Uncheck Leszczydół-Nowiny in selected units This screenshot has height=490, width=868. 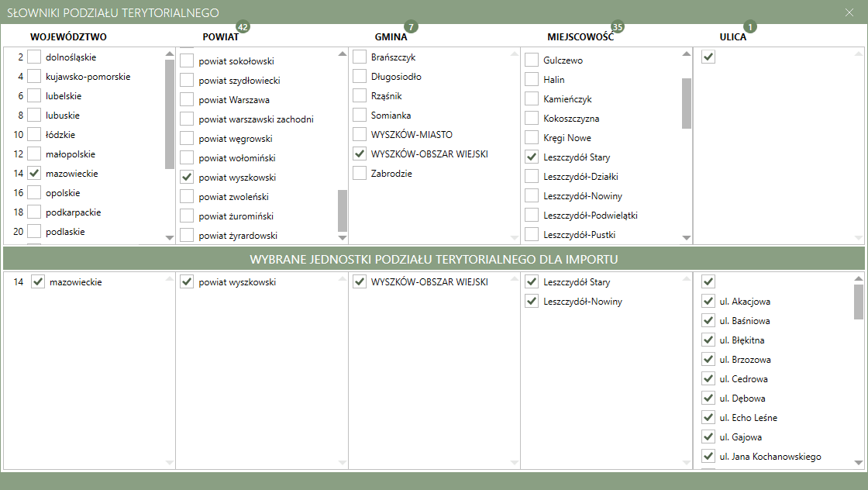pos(532,302)
